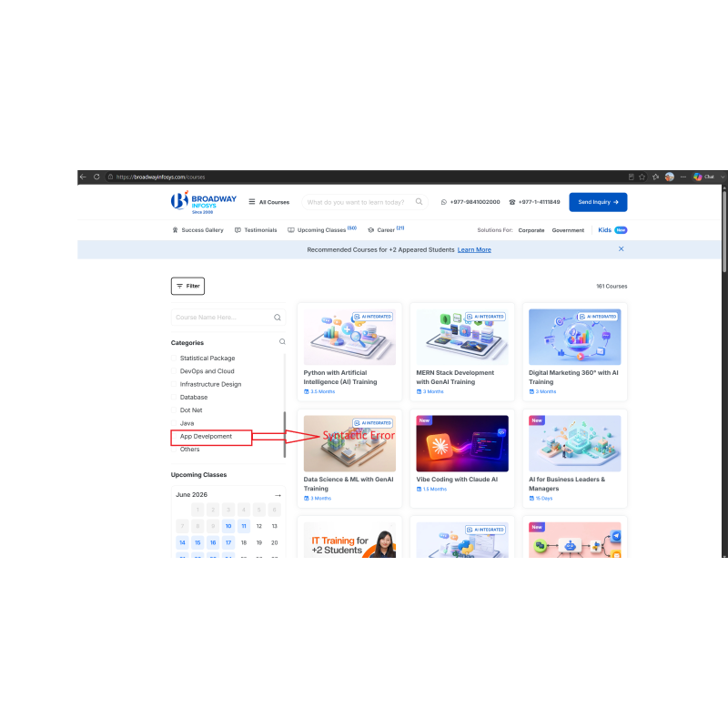This screenshot has height=728, width=728.
Task: Check the Others category
Action: pos(174,449)
